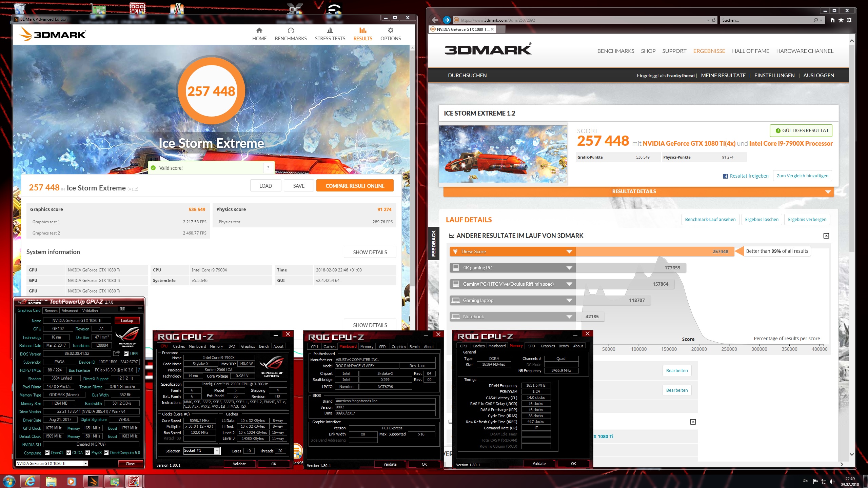Viewport: 868px width, 488px height.
Task: Click GPU-Z BIOS export share icon
Action: tap(116, 353)
